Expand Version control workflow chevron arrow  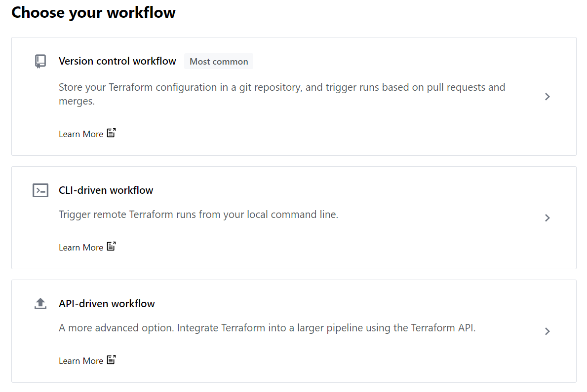547,97
